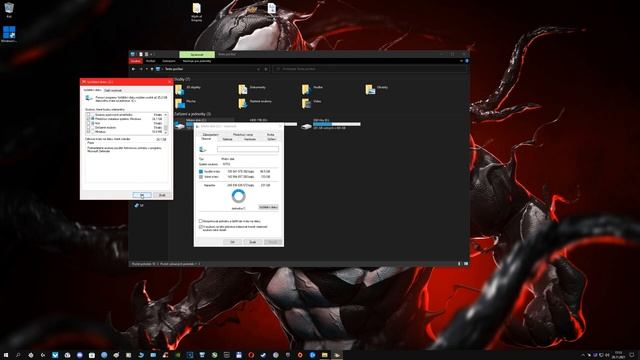This screenshot has width=640, height=360.
Task: Open the Soubor ribbon tab
Action: point(136,61)
